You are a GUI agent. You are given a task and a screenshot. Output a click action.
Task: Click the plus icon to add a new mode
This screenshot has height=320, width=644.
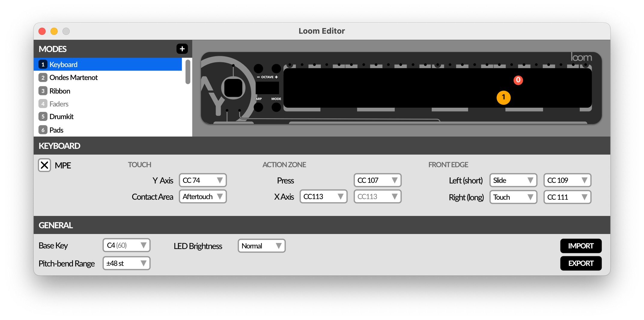click(x=182, y=49)
